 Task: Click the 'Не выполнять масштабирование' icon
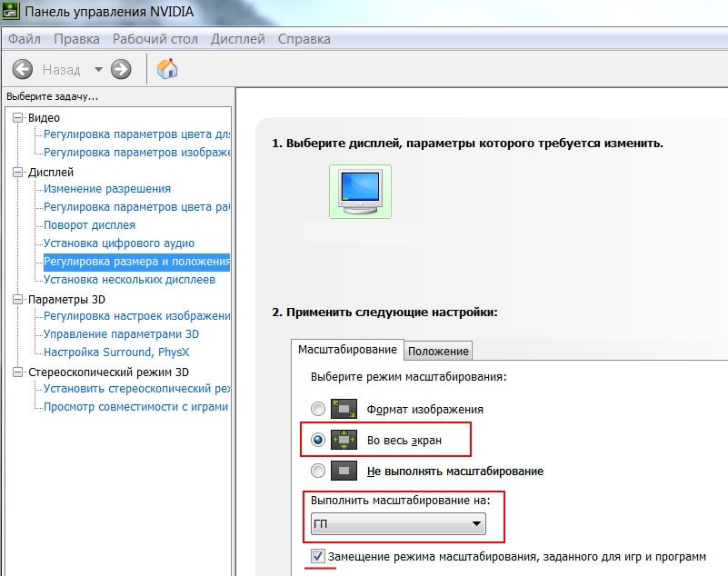click(x=344, y=471)
